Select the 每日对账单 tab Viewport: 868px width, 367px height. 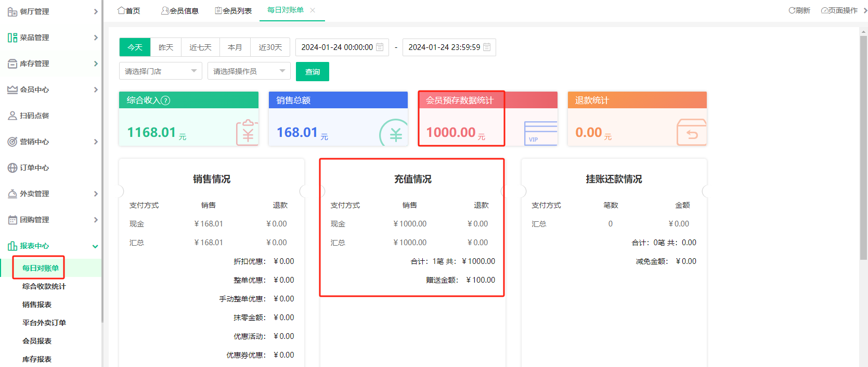pyautogui.click(x=286, y=10)
